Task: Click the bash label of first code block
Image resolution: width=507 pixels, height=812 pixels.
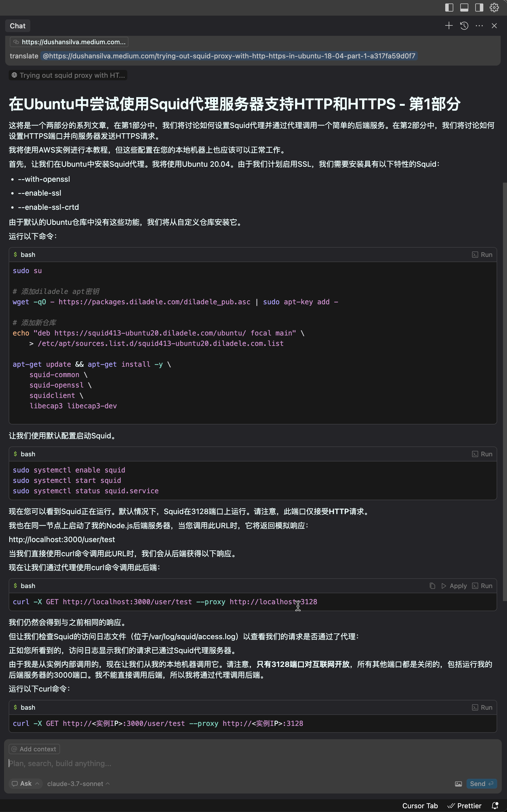Action: tap(28, 255)
